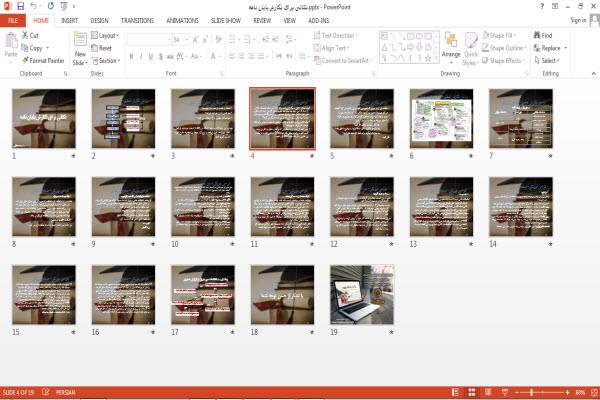The height and width of the screenshot is (400, 600).
Task: Switch to the ANIMATIONS tab
Action: pyautogui.click(x=183, y=21)
